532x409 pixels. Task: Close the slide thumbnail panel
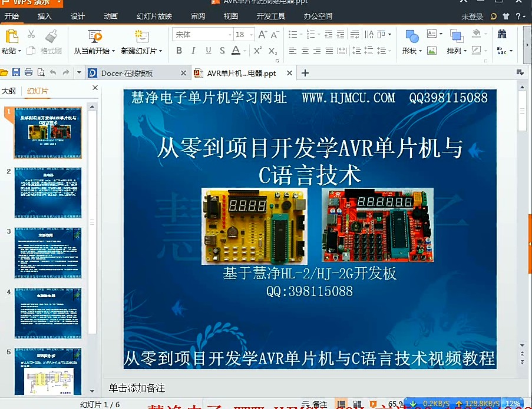[95, 88]
